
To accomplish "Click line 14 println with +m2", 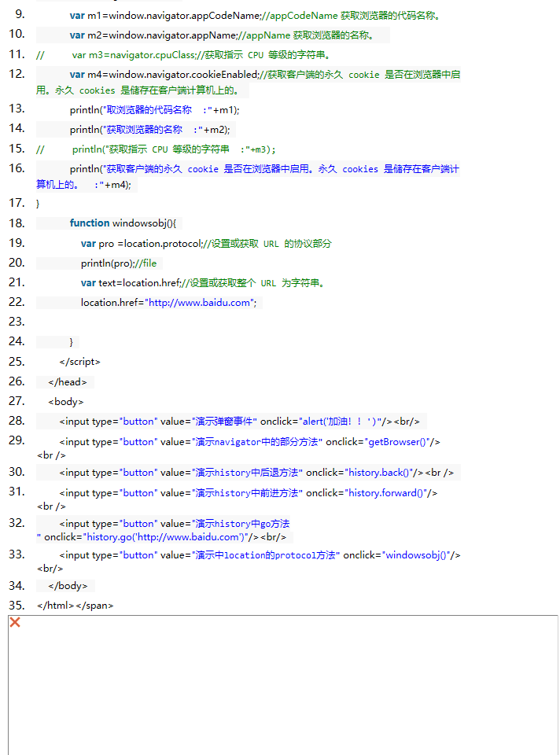I will (149, 130).
